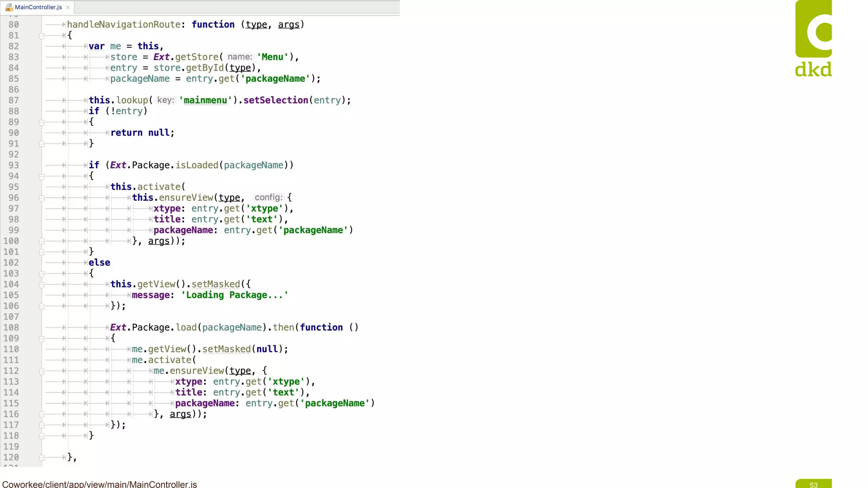Click title property on line 98
This screenshot has width=868, height=488.
coord(167,219)
